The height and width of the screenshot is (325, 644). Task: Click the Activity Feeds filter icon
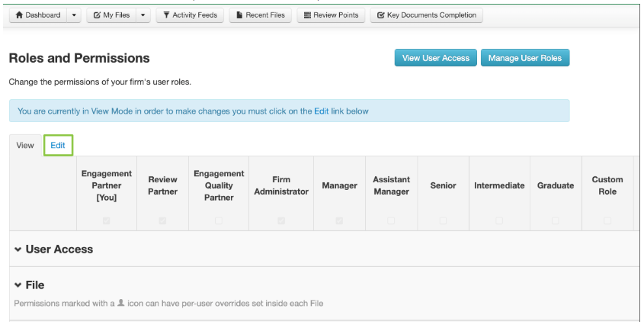165,15
